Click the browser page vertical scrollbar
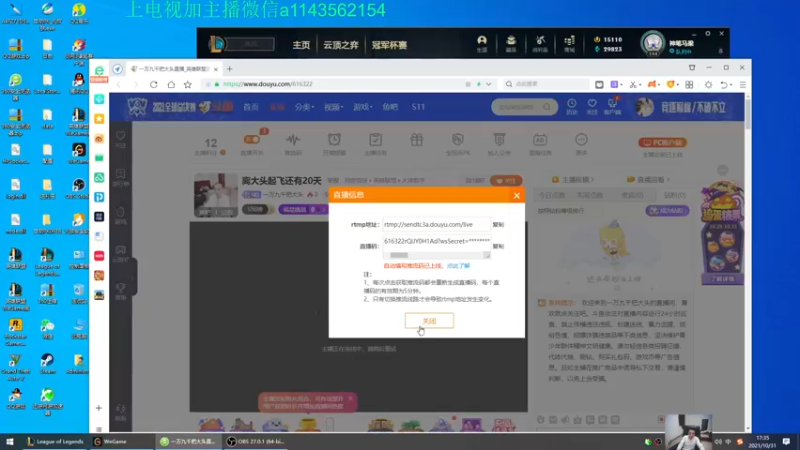 748,112
